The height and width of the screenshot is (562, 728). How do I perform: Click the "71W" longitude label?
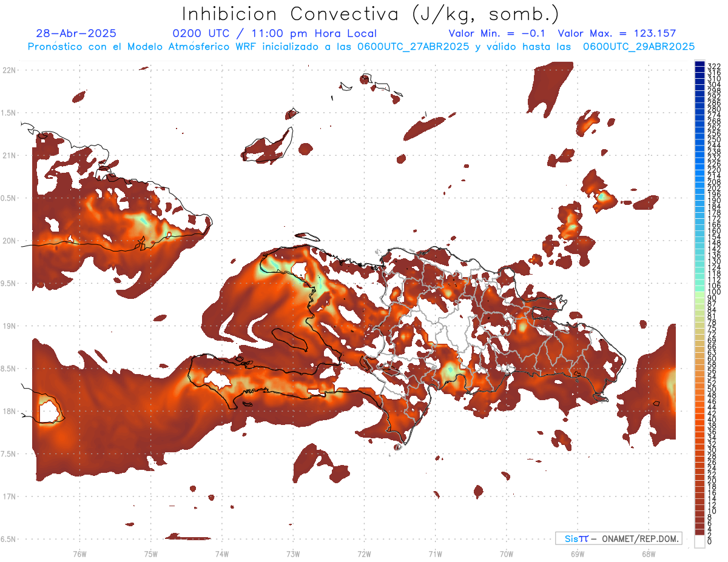tap(435, 554)
